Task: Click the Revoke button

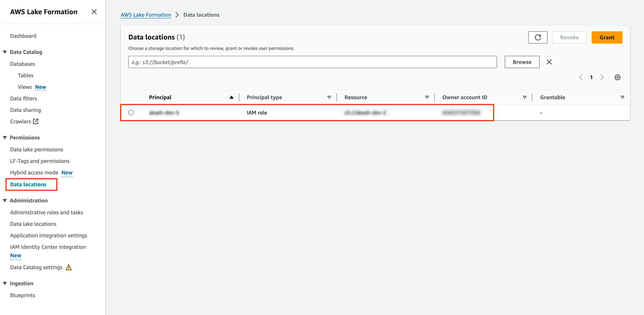Action: point(569,37)
